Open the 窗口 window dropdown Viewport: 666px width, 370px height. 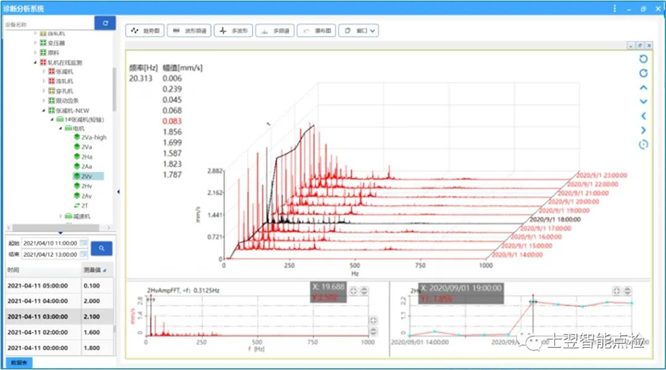(x=358, y=31)
